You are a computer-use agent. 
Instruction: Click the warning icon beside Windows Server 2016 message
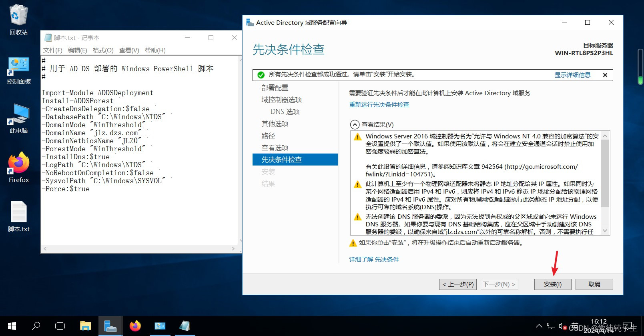point(357,137)
